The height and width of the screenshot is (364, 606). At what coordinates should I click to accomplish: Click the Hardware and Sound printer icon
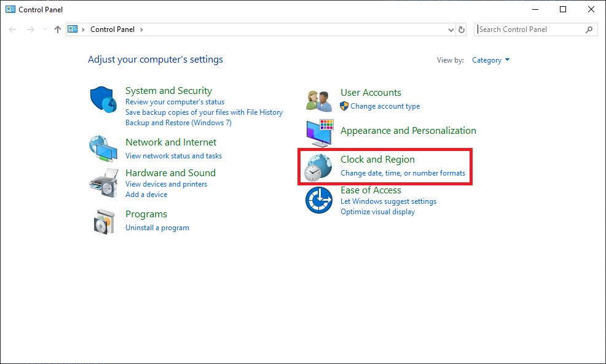[103, 182]
